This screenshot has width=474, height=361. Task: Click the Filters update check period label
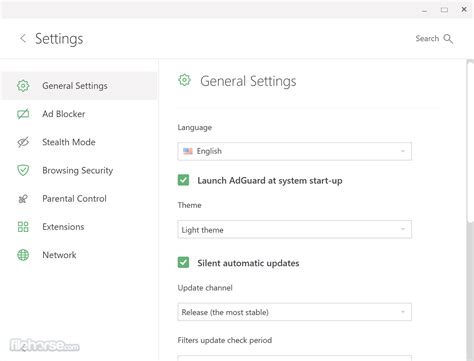click(225, 340)
